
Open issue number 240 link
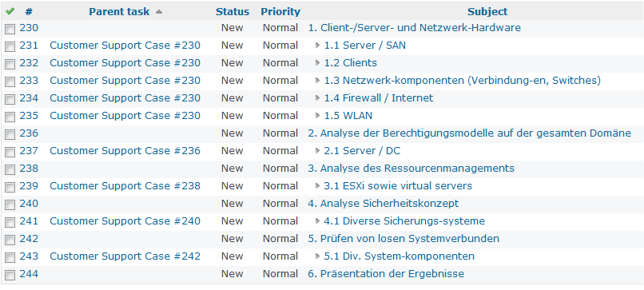click(x=29, y=204)
